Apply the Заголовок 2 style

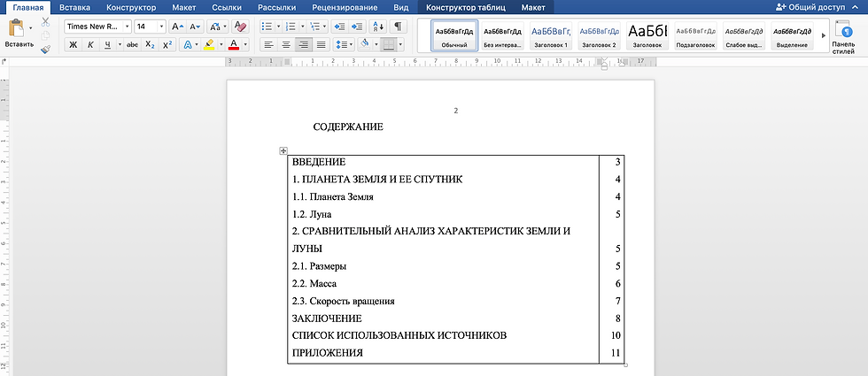tap(599, 36)
